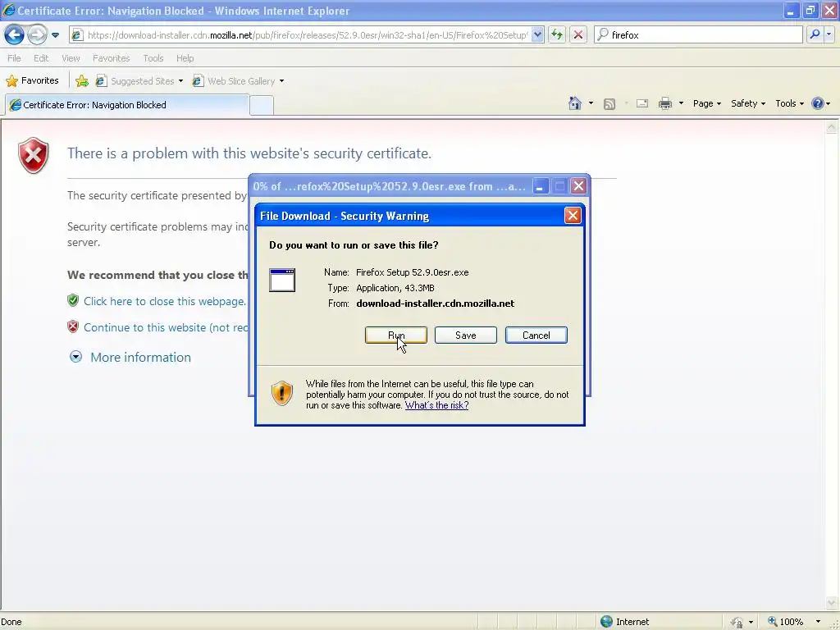The width and height of the screenshot is (840, 630).
Task: Expand the Home button dropdown arrow
Action: click(x=591, y=103)
